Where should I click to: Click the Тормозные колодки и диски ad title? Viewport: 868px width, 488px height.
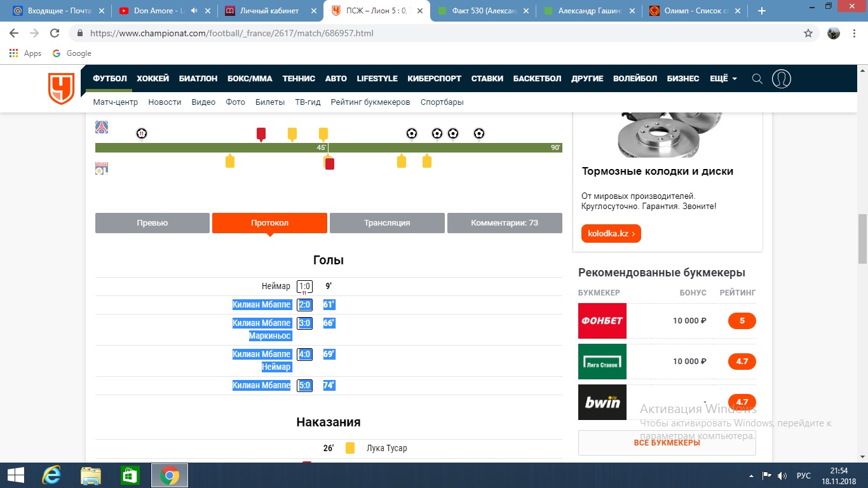pos(658,171)
